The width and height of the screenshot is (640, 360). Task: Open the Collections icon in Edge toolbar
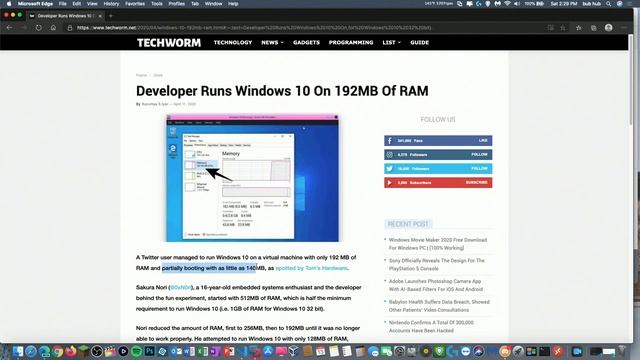pos(593,28)
